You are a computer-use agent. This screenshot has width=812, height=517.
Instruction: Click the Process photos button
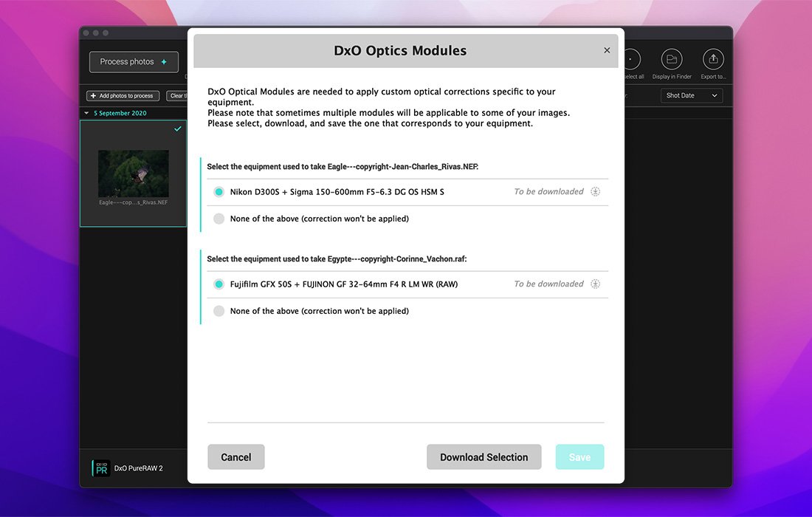click(134, 62)
